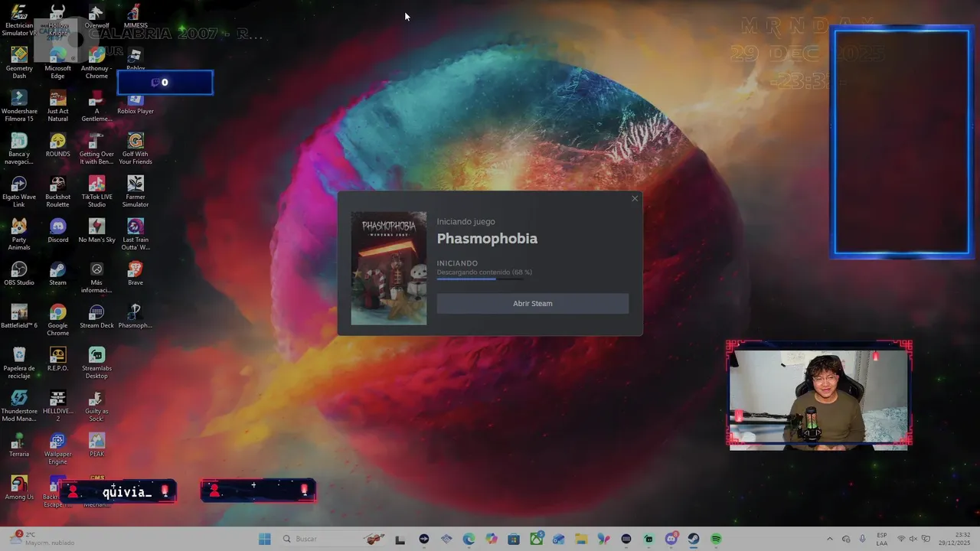Image resolution: width=980 pixels, height=551 pixels.
Task: Select the Steam desktop shortcut
Action: (x=57, y=273)
